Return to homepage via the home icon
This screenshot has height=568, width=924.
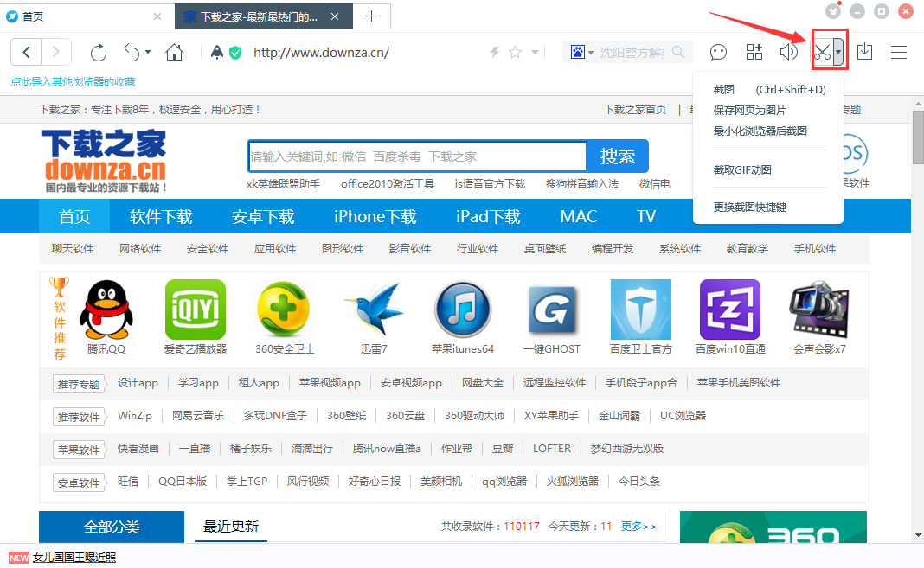[x=173, y=52]
